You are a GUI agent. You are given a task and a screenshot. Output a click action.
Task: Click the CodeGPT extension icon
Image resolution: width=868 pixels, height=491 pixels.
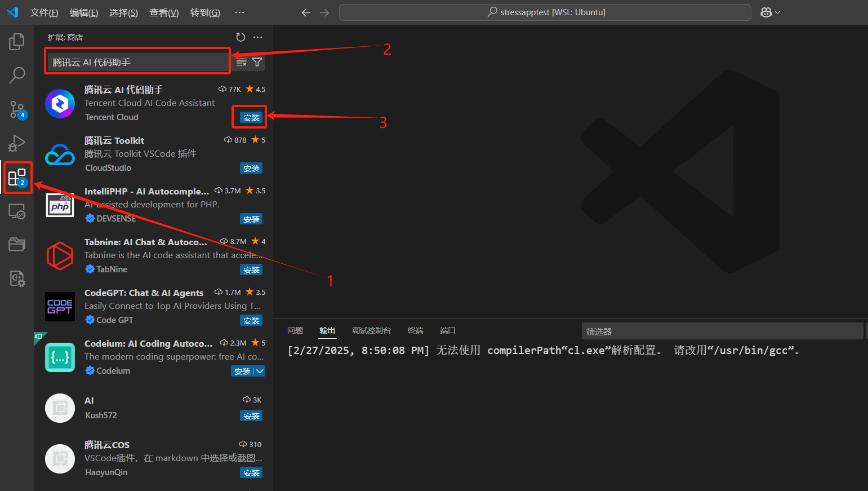pos(60,307)
